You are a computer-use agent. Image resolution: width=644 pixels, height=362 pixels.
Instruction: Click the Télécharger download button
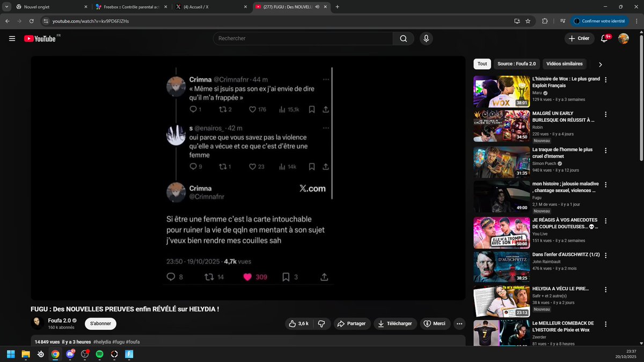(395, 323)
